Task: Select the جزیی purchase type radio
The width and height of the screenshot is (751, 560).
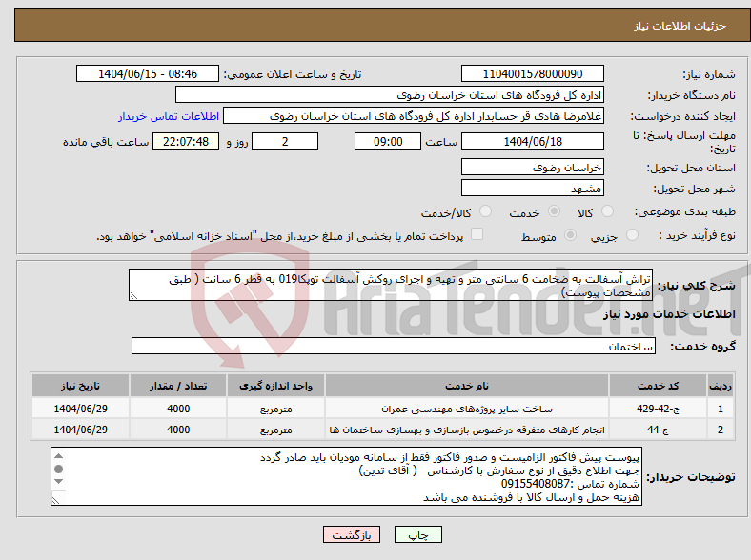Action: pos(632,234)
